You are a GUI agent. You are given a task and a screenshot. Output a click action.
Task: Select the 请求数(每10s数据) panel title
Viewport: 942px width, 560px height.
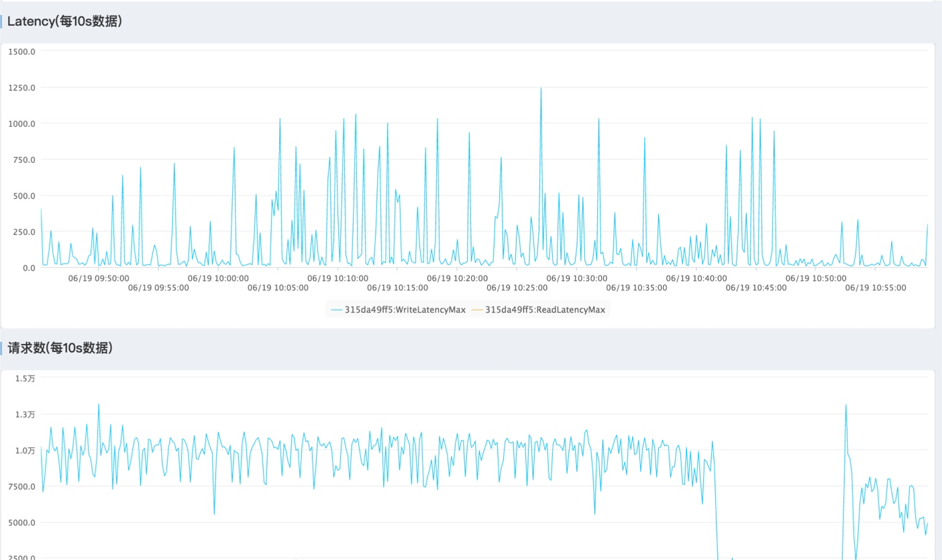click(60, 348)
